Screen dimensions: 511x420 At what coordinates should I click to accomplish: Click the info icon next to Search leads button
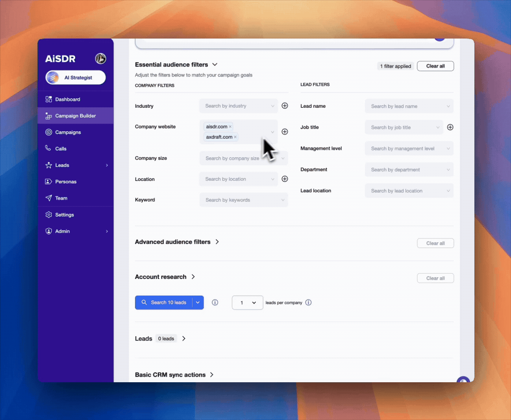(215, 302)
